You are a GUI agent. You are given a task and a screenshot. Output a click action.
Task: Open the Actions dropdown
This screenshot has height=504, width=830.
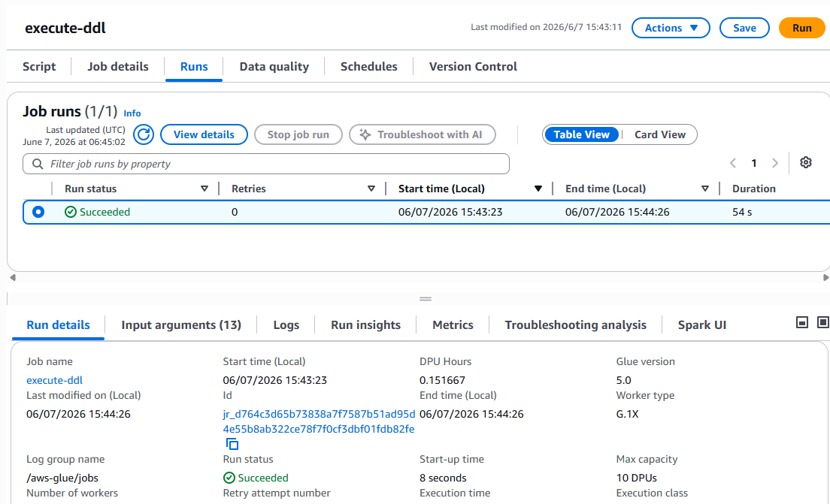point(671,28)
